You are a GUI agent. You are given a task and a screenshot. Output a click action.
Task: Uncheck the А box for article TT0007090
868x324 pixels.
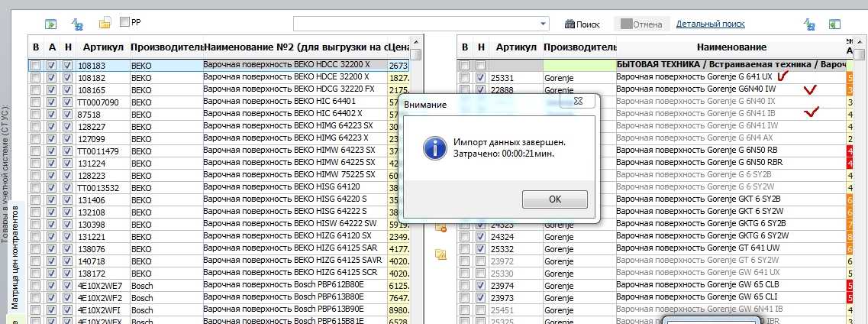click(51, 102)
